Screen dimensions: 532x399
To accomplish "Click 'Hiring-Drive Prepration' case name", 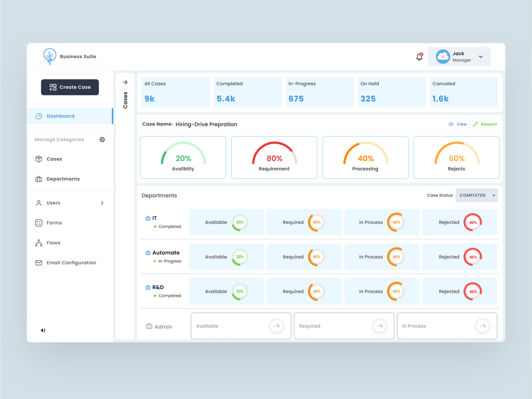I will coord(206,125).
